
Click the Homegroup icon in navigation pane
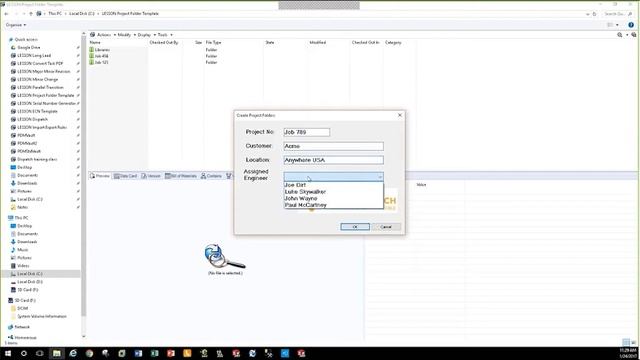point(11,338)
